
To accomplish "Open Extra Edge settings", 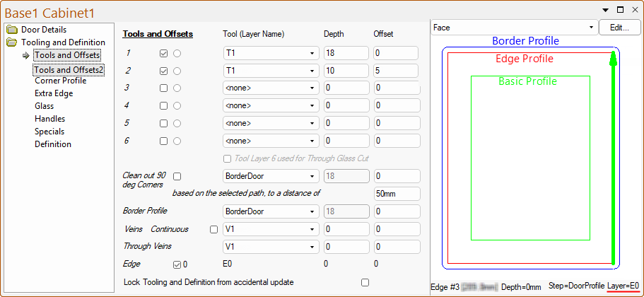I will coord(54,93).
